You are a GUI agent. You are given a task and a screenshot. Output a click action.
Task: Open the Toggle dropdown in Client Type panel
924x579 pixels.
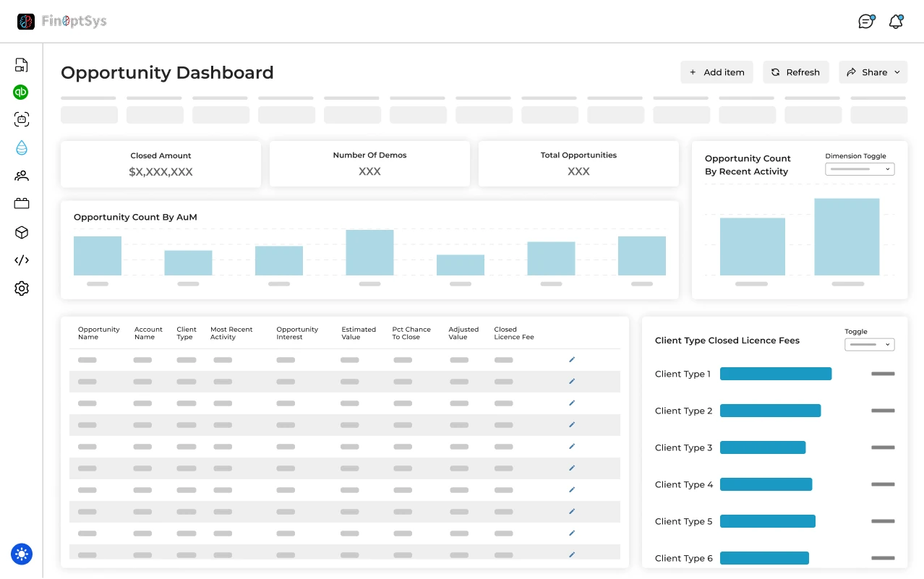[870, 345]
